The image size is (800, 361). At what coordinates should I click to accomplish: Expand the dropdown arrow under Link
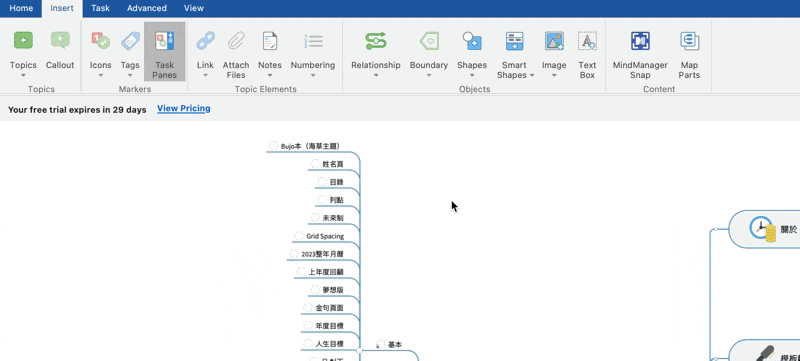pyautogui.click(x=205, y=75)
